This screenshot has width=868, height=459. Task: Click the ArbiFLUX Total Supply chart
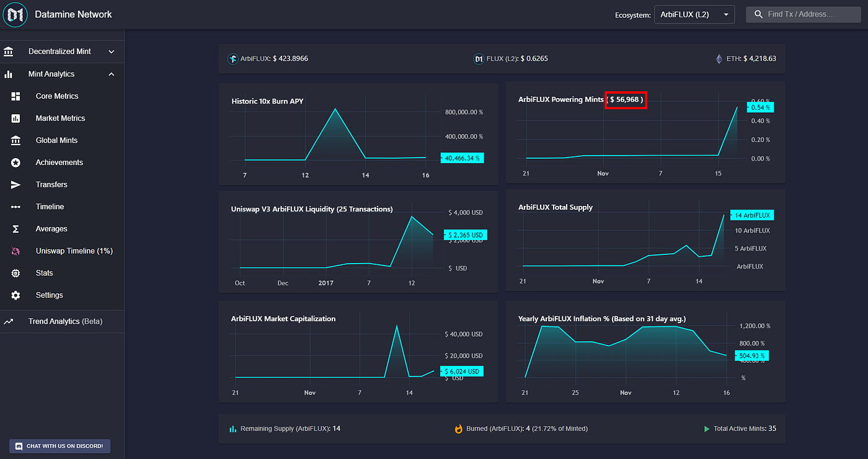tap(645, 241)
